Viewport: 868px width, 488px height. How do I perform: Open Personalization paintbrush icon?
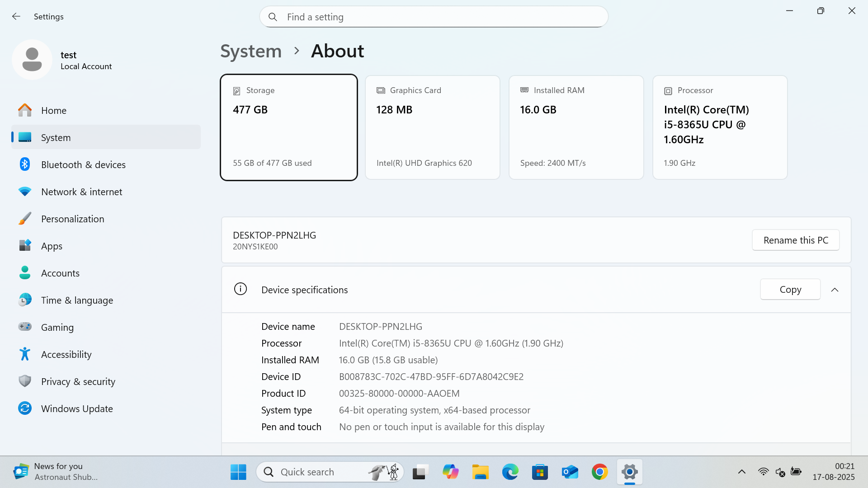click(x=25, y=219)
